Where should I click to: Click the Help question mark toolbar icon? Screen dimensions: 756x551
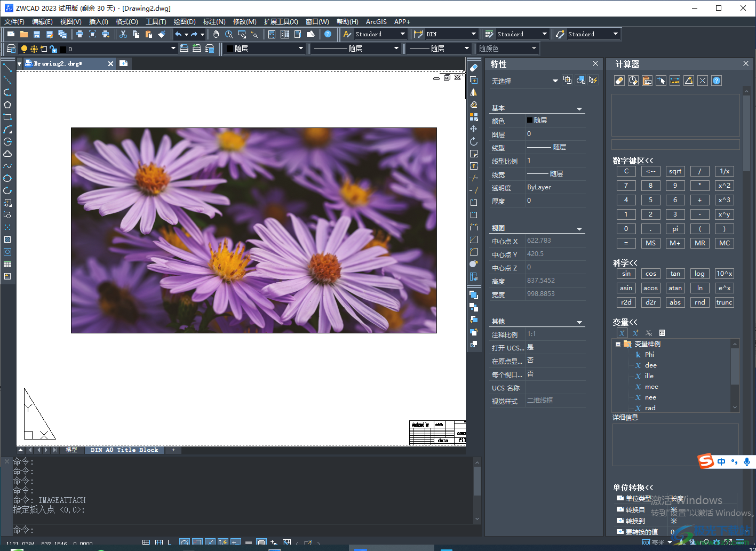coord(328,34)
